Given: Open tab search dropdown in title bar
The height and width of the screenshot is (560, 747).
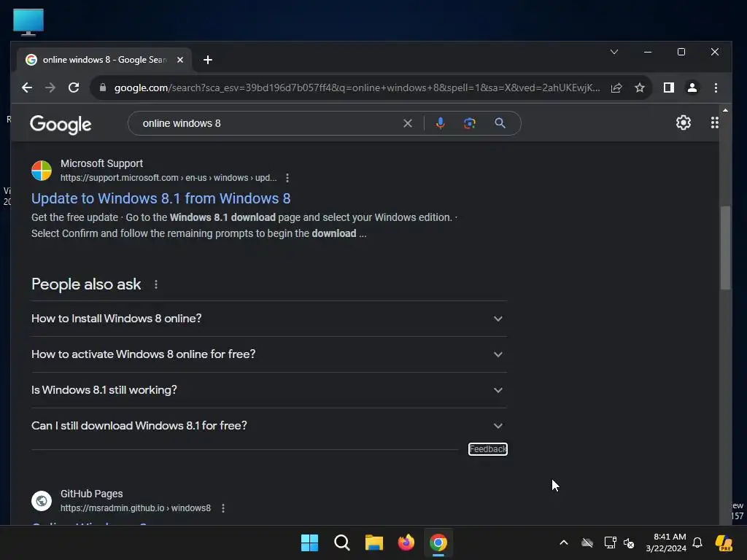Looking at the screenshot, I should [x=614, y=52].
